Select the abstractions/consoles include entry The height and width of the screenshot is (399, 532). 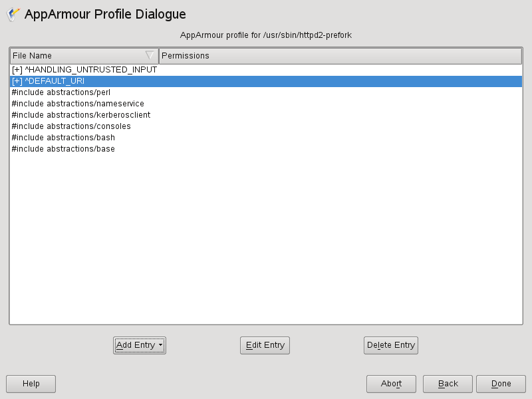point(70,126)
